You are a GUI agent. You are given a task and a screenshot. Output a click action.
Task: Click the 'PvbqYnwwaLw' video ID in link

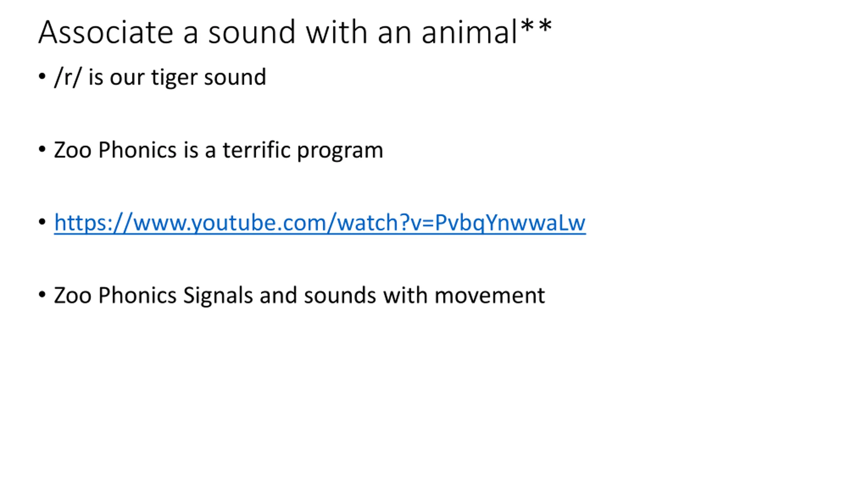pyautogui.click(x=510, y=223)
